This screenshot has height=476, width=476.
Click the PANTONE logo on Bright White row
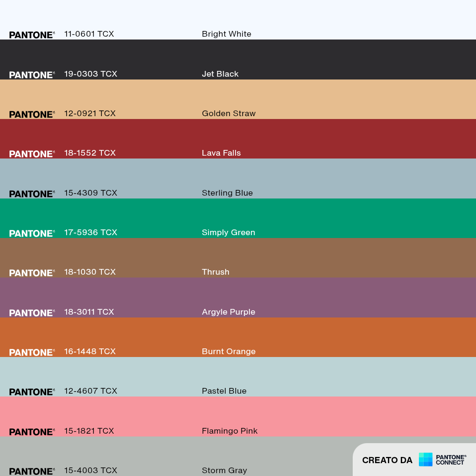pyautogui.click(x=32, y=35)
